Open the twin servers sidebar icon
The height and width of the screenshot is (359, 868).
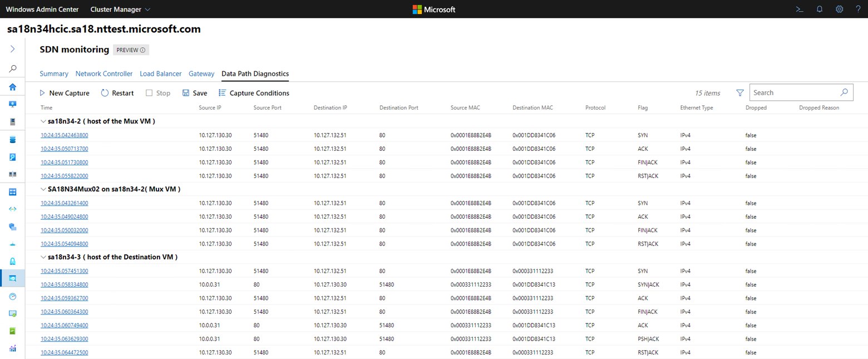(x=12, y=174)
